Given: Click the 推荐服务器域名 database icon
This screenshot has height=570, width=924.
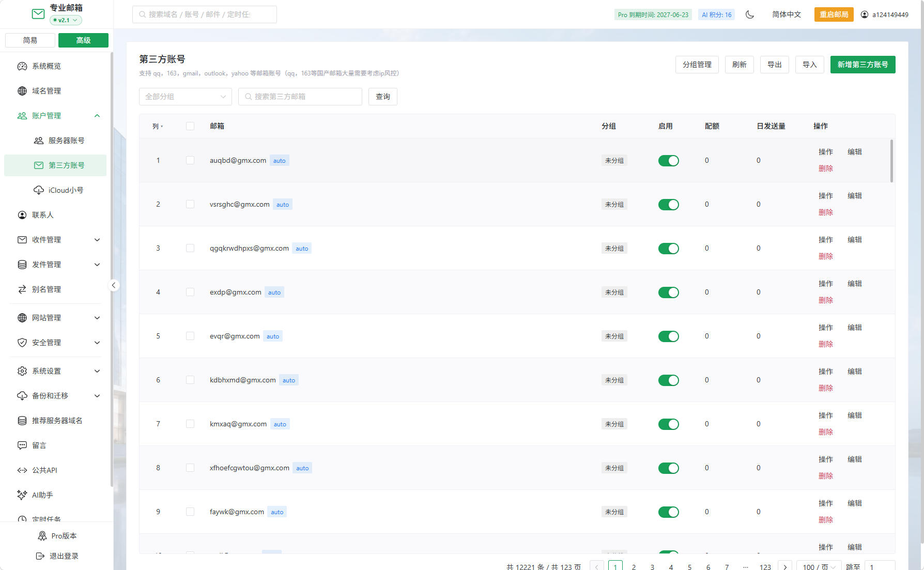Looking at the screenshot, I should pyautogui.click(x=22, y=421).
